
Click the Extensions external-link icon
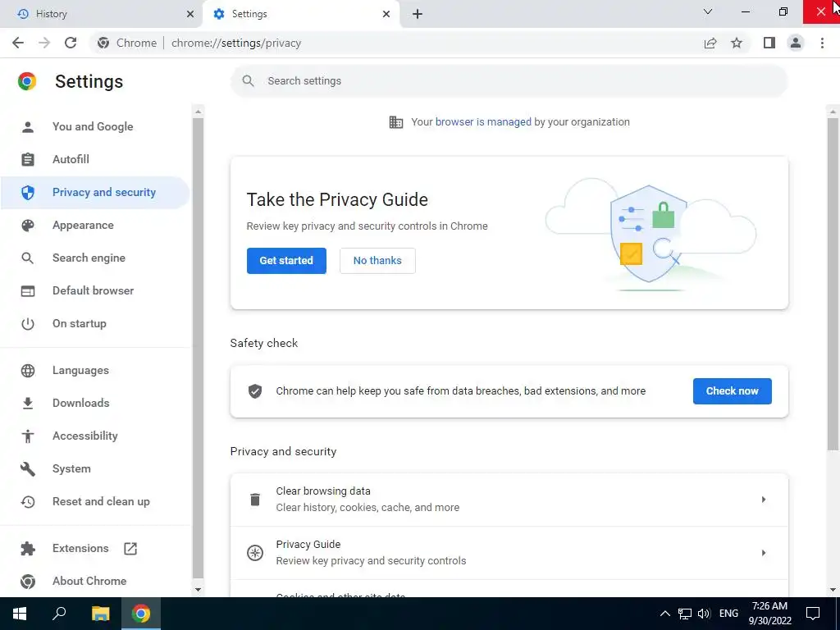[130, 549]
